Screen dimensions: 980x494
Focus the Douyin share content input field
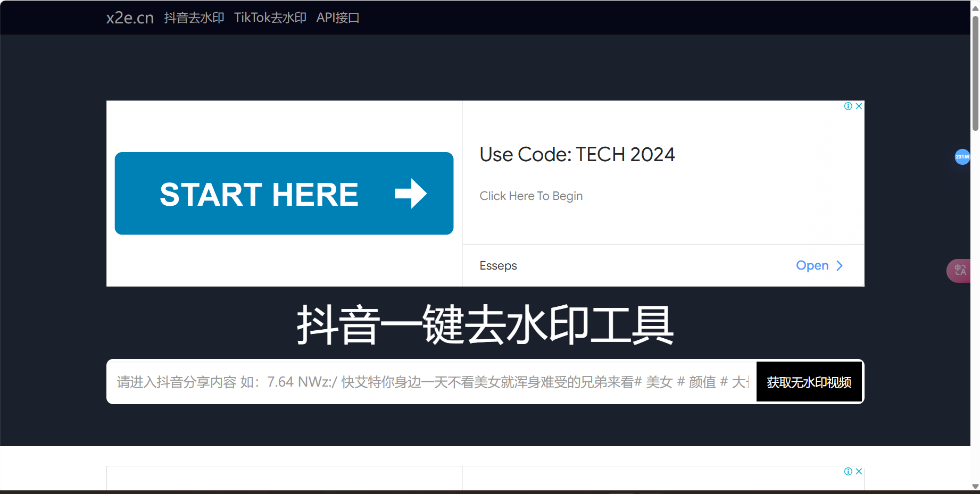431,382
